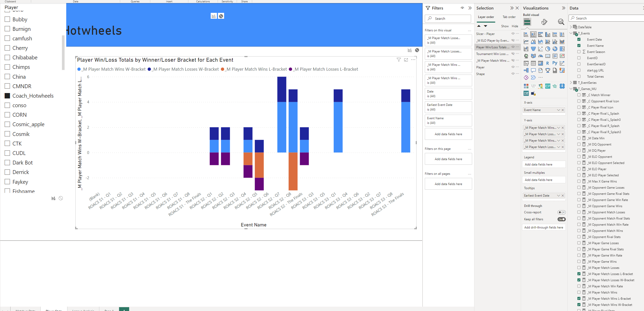Choose the donut chart visual type
The width and height of the screenshot is (644, 311).
[555, 49]
